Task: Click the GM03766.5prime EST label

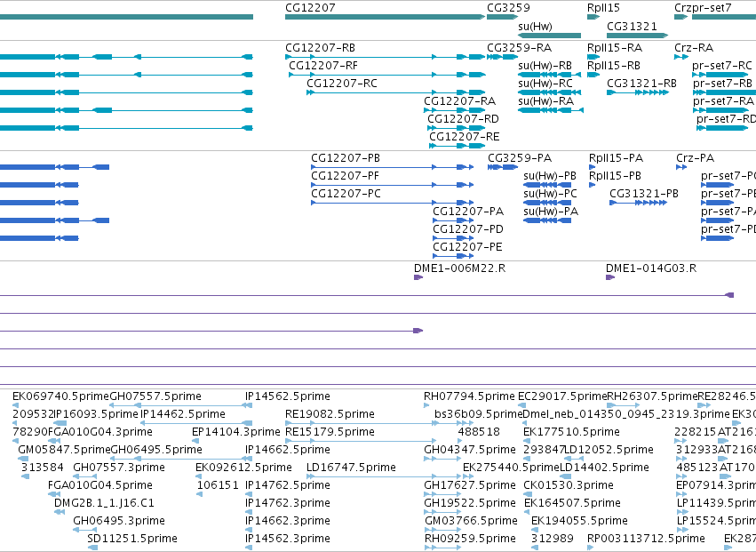Action: [471, 521]
